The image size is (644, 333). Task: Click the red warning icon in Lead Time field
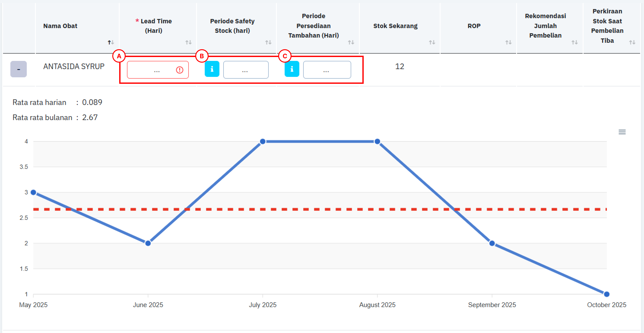[x=179, y=70]
